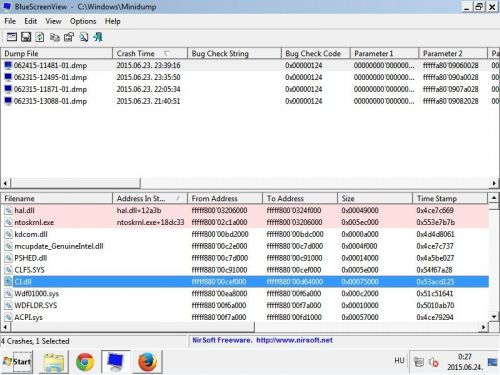Click BlueScreenView taskbar button
Screen dimensions: 500x375
click(116, 362)
